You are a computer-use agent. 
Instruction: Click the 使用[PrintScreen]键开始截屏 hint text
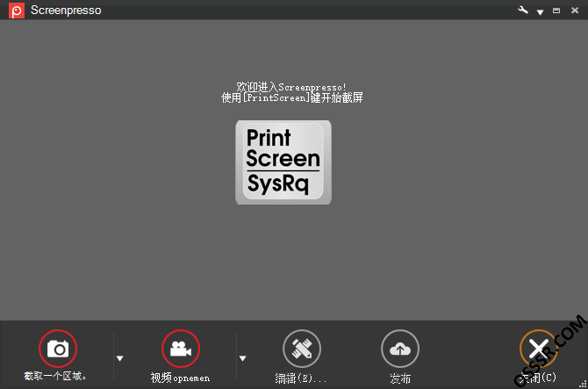coord(291,97)
